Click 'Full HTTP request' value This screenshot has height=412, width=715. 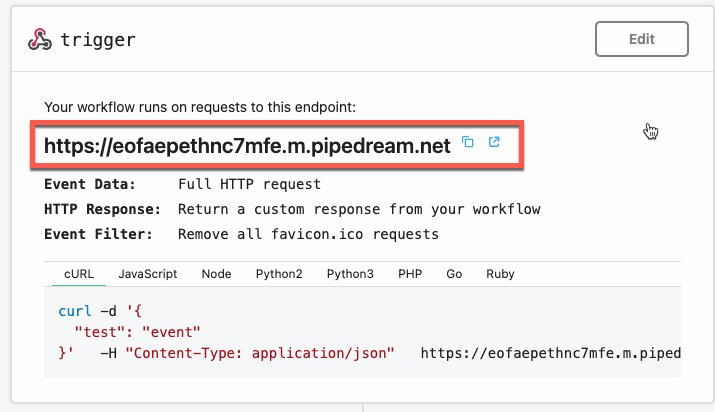pyautogui.click(x=249, y=184)
